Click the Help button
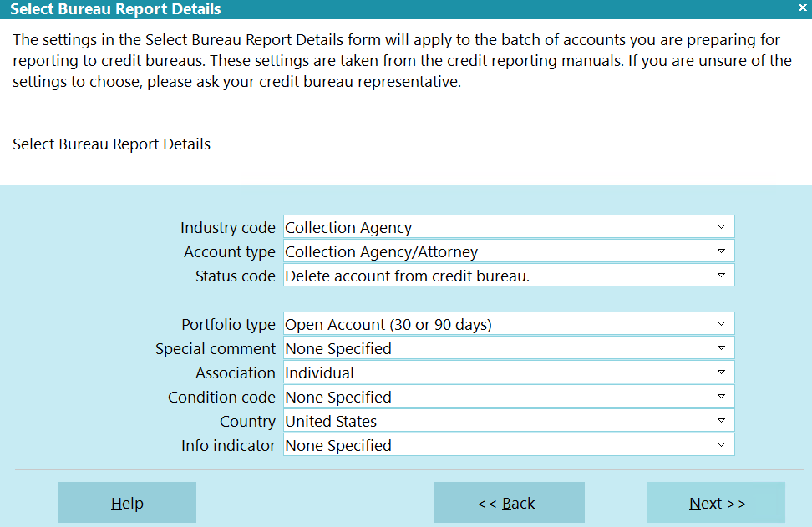The height and width of the screenshot is (527, 812). tap(127, 503)
